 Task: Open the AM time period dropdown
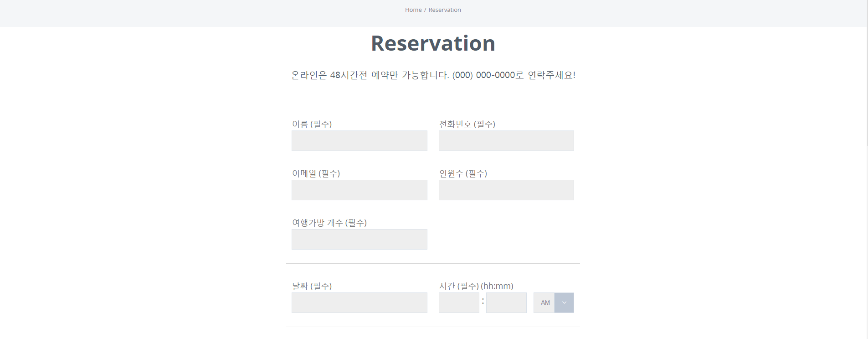[545, 303]
